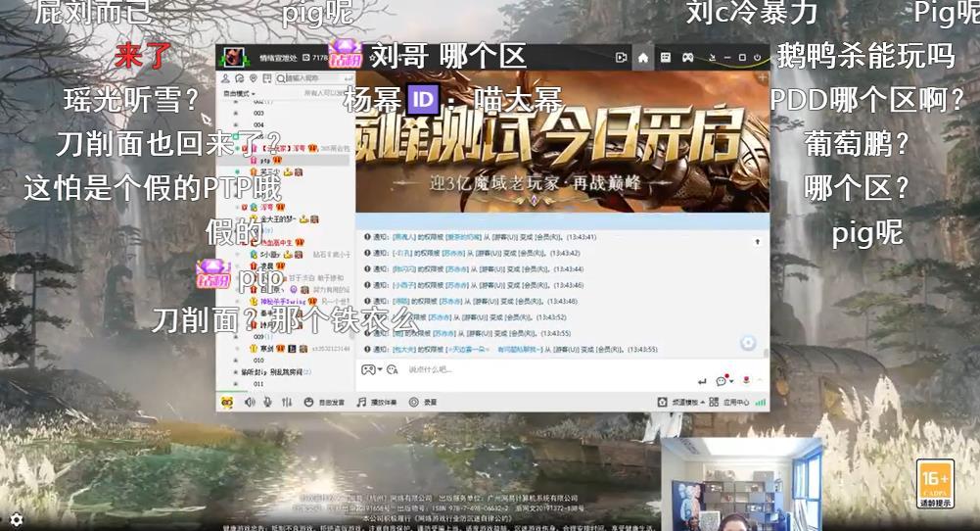Open the user profile icon above channel list
The height and width of the screenshot is (531, 980).
click(225, 78)
